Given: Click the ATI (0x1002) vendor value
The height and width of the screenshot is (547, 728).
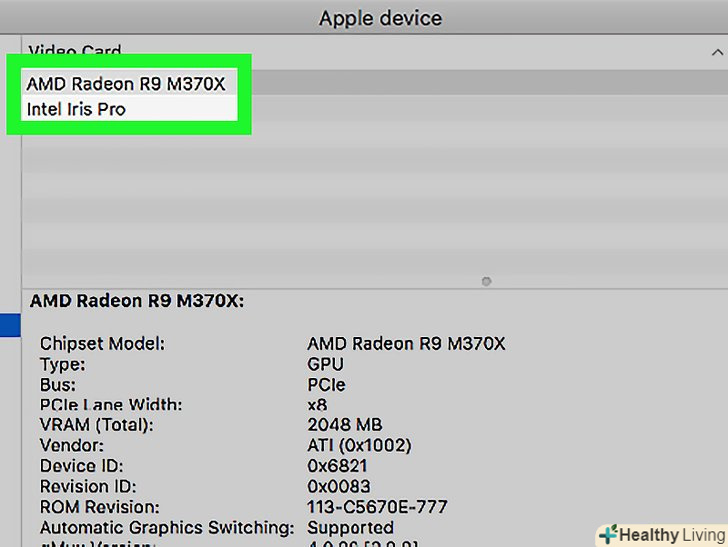Looking at the screenshot, I should (x=359, y=445).
